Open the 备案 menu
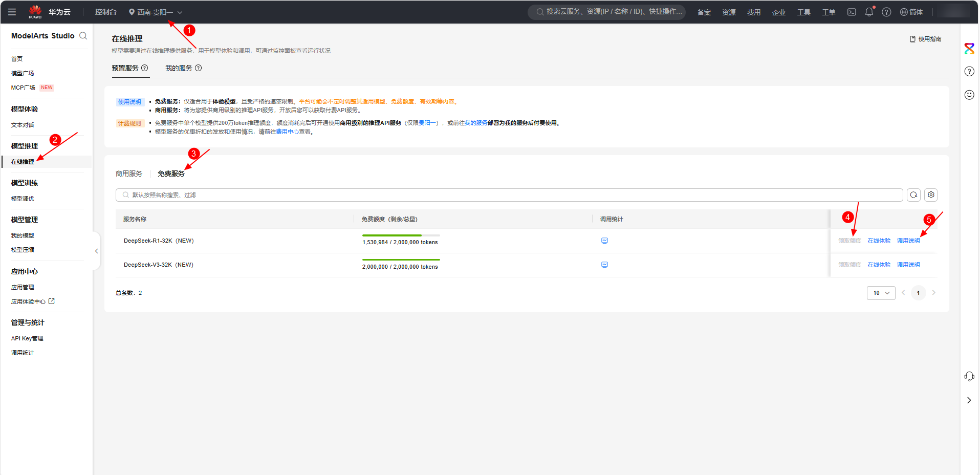The width and height of the screenshot is (980, 475). (x=704, y=12)
